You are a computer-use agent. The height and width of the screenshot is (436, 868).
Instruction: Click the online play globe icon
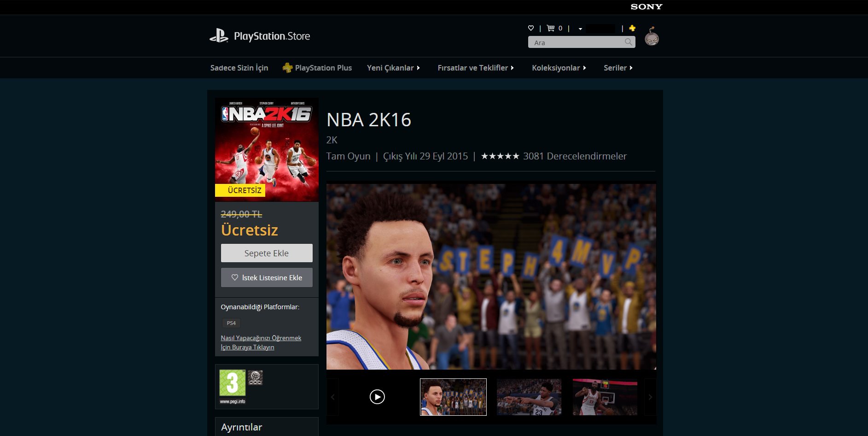[x=256, y=377]
